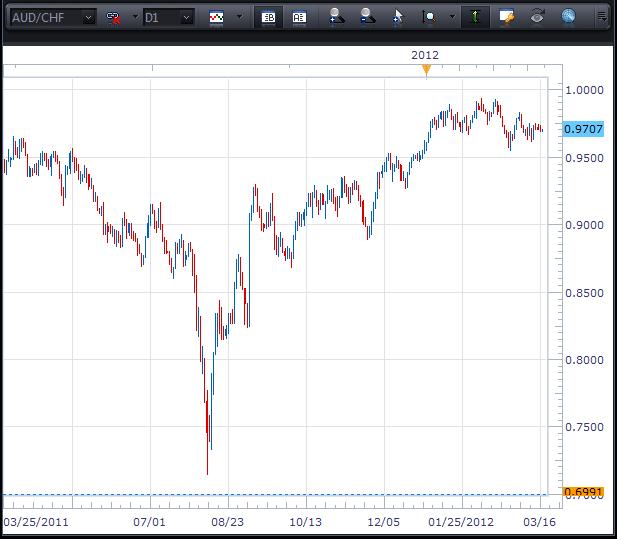Click the 10/13 date axis label
Image resolution: width=617 pixels, height=539 pixels.
click(305, 522)
